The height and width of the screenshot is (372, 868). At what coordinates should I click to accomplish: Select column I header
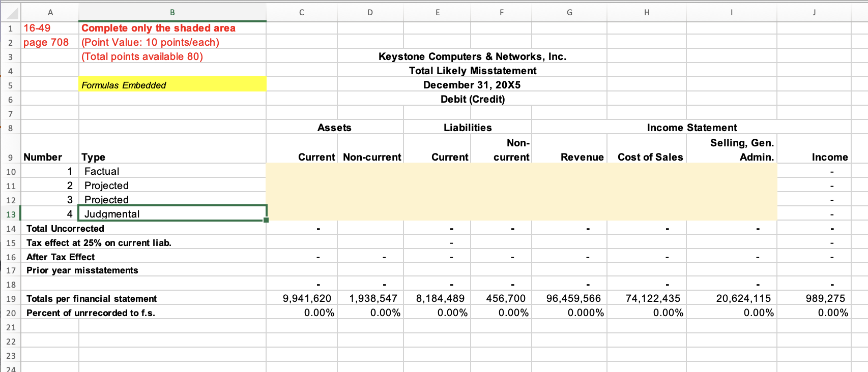click(x=731, y=12)
